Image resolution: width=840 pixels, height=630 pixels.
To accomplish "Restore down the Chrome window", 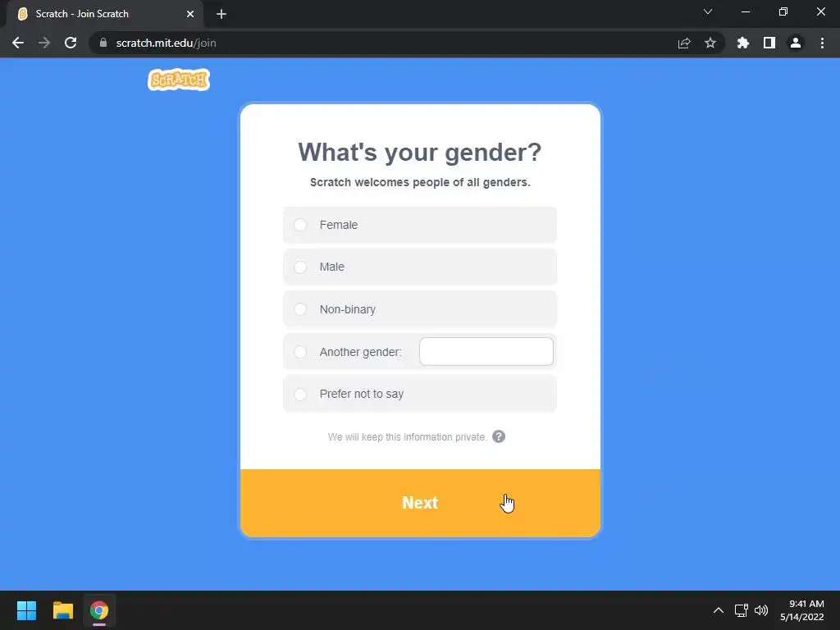I will pyautogui.click(x=783, y=11).
